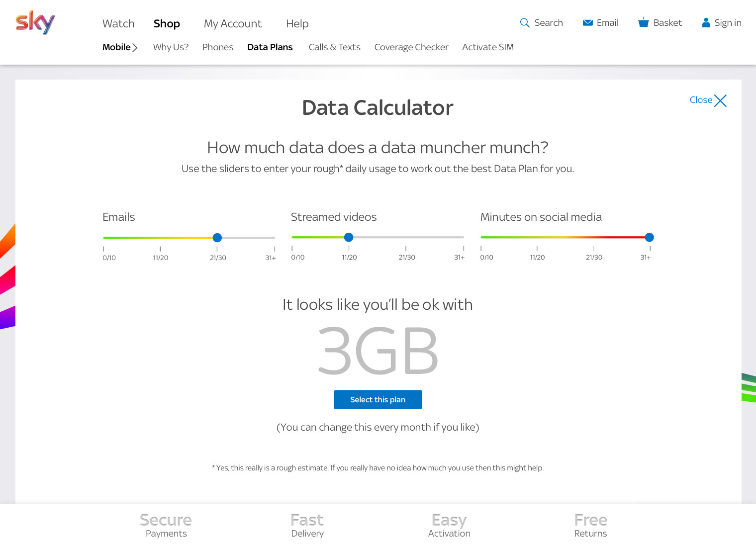Click the Select this plan button
This screenshot has height=547, width=756.
coord(378,400)
